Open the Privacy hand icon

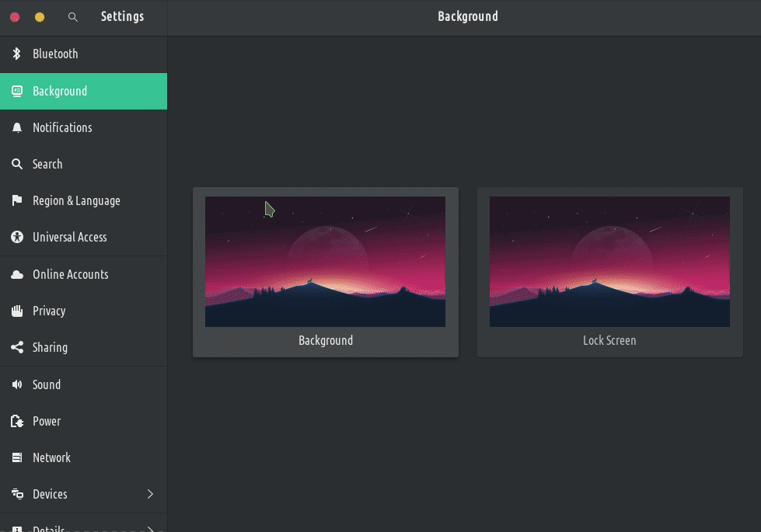click(16, 311)
